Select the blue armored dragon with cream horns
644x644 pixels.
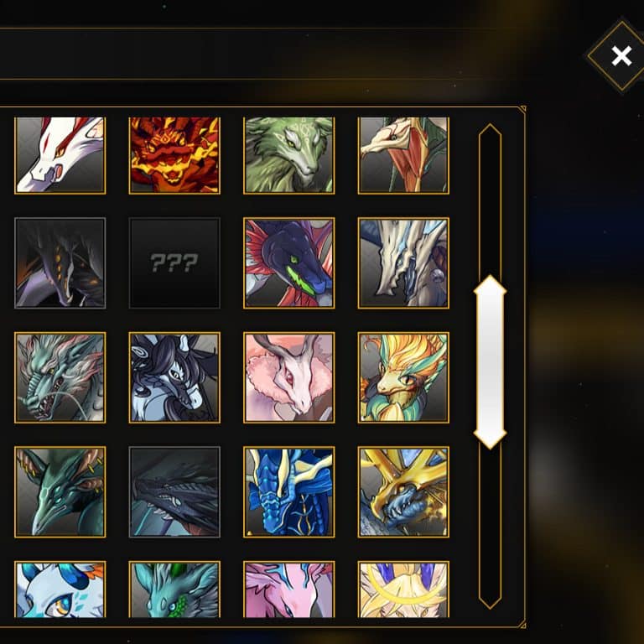(x=288, y=492)
